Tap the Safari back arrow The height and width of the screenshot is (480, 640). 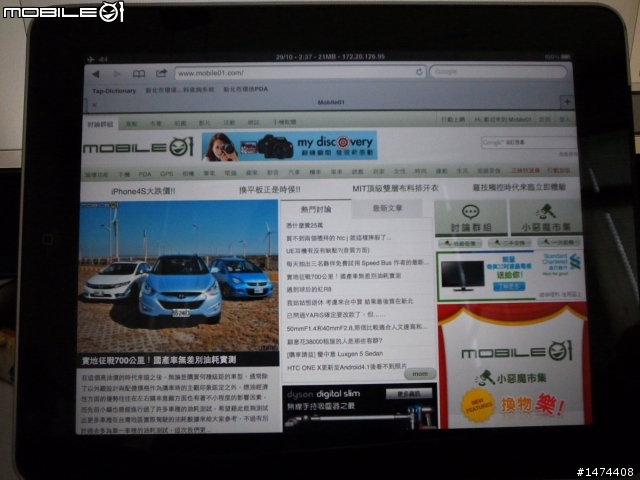(96, 74)
